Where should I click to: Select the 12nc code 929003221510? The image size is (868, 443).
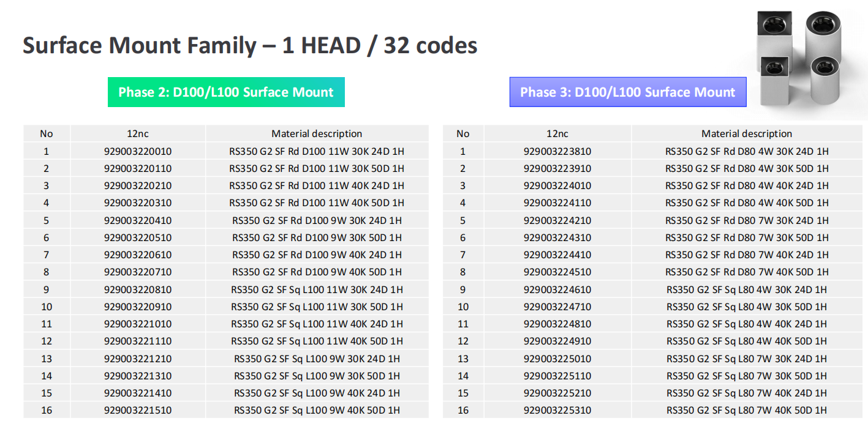pyautogui.click(x=138, y=410)
